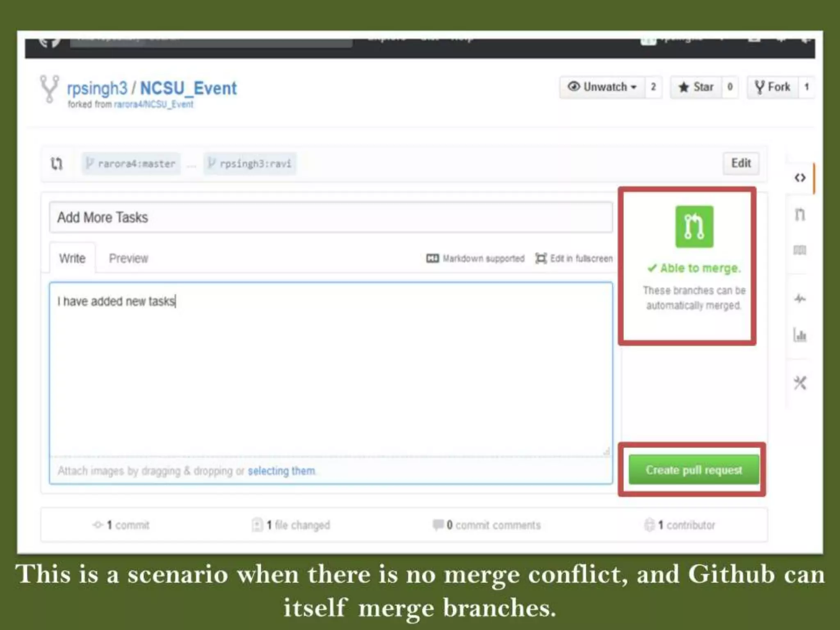Screen dimensions: 840x630
Task: Click the Add More Tasks title field
Action: 331,217
